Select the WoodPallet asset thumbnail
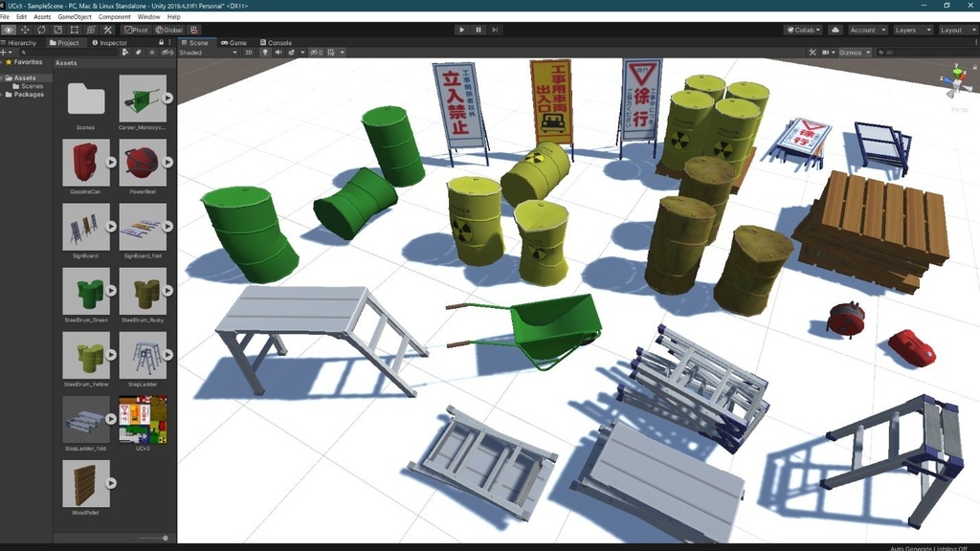 tap(85, 483)
